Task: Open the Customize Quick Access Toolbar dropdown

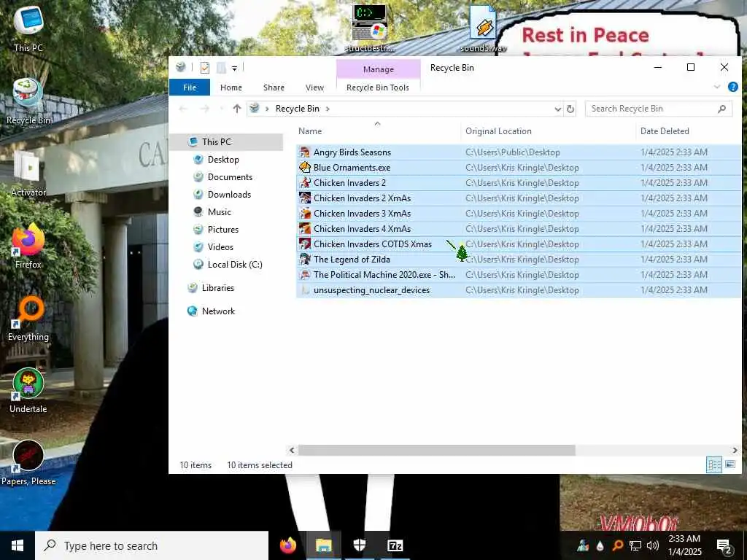Action: tap(234, 69)
